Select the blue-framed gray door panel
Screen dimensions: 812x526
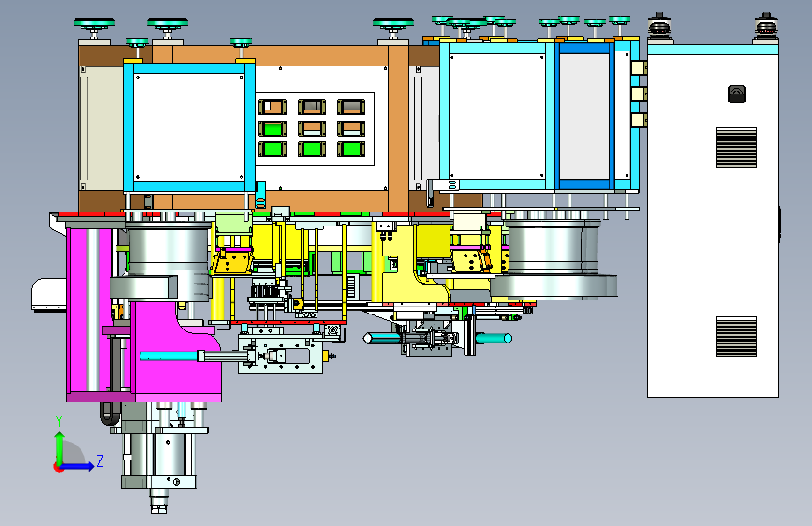click(584, 116)
